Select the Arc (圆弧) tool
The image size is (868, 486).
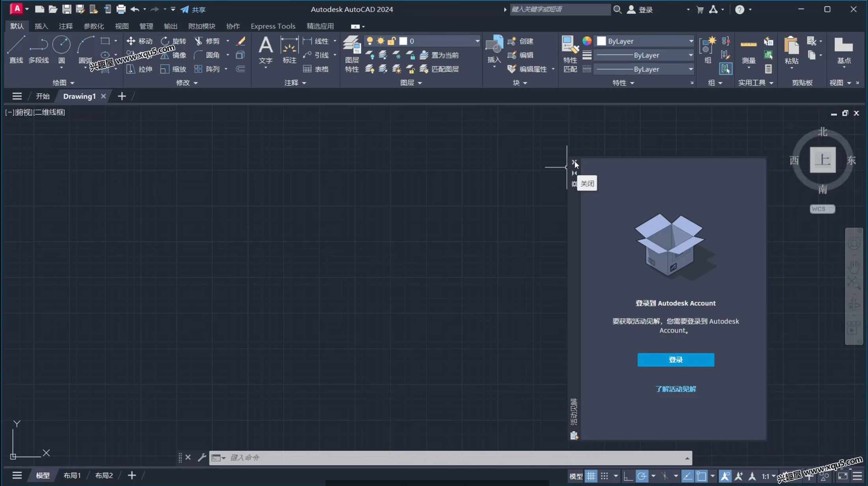85,49
